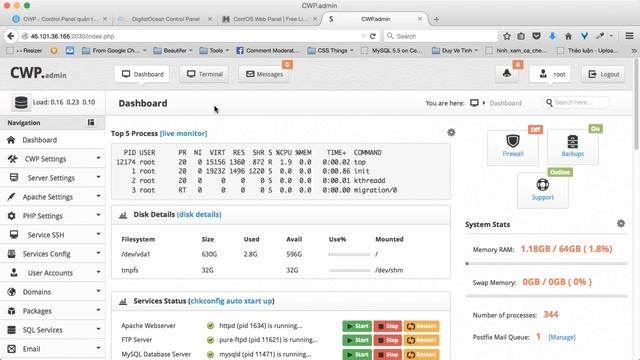This screenshot has width=640, height=360.
Task: Open the Terminal tab
Action: (204, 74)
